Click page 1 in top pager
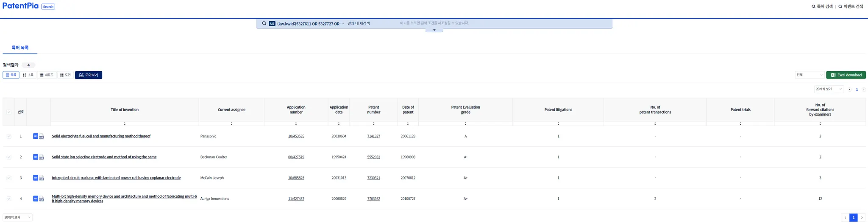The height and width of the screenshot is (224, 868). [857, 90]
